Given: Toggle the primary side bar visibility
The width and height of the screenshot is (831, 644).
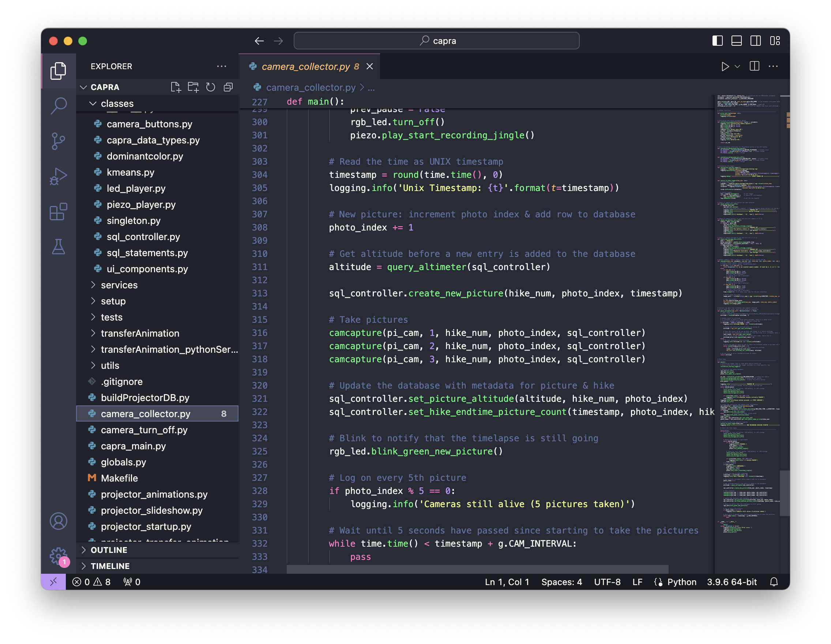Looking at the screenshot, I should [x=717, y=41].
